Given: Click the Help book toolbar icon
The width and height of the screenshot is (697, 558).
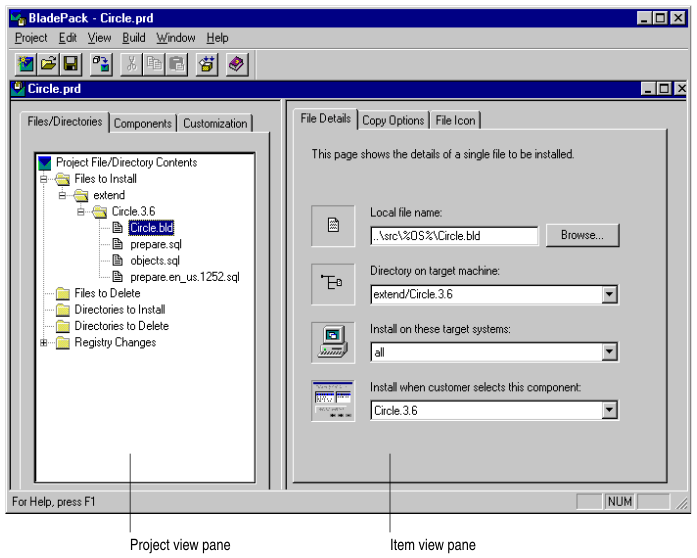Looking at the screenshot, I should 236,65.
